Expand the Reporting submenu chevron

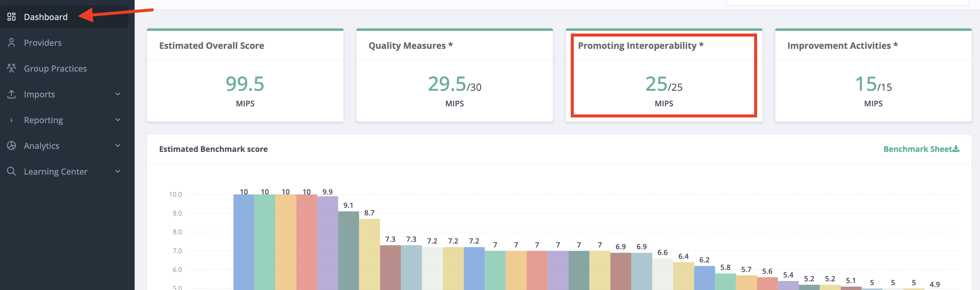(x=118, y=120)
